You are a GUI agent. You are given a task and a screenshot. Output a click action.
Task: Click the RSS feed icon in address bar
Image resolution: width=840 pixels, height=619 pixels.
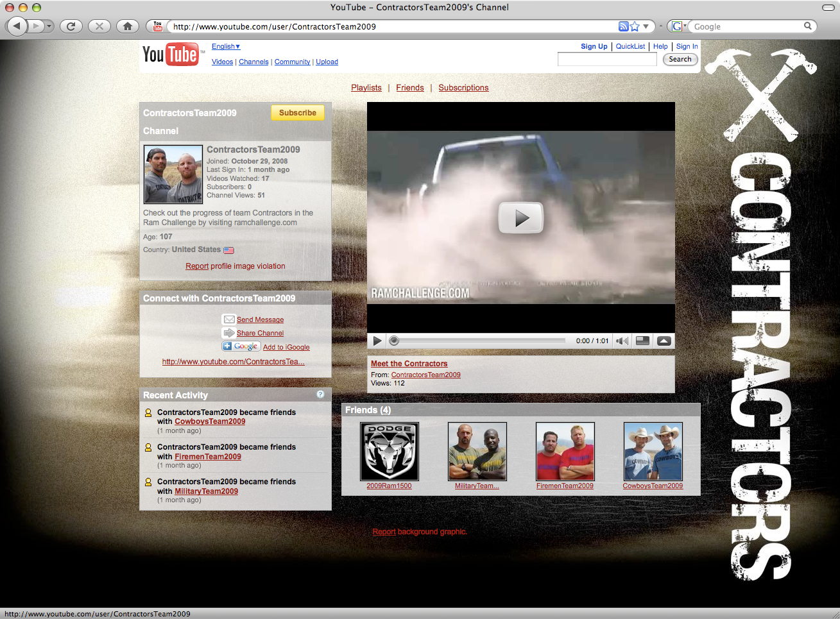point(623,26)
